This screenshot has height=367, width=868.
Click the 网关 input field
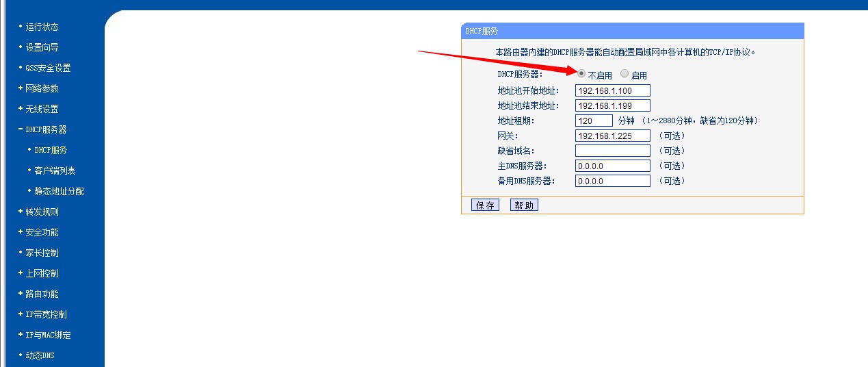[x=613, y=136]
